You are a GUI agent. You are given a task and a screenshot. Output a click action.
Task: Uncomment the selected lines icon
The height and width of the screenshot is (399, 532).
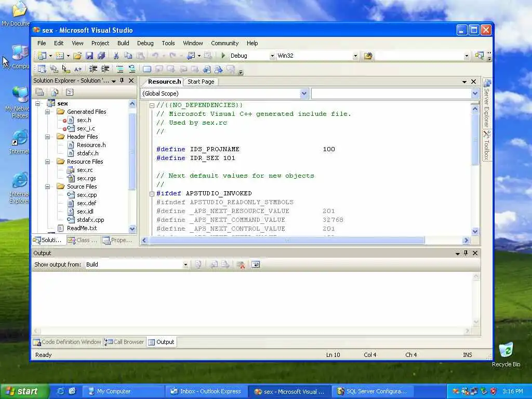[131, 69]
